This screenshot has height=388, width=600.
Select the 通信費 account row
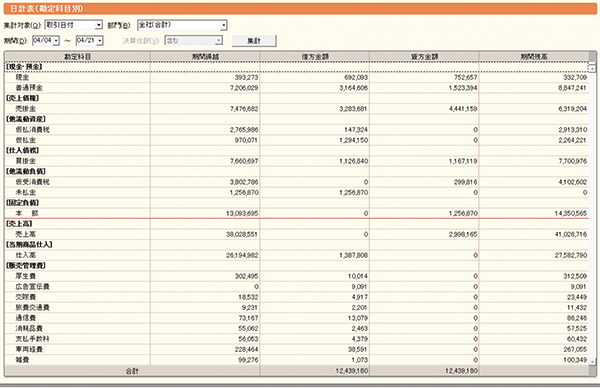pyautogui.click(x=296, y=318)
